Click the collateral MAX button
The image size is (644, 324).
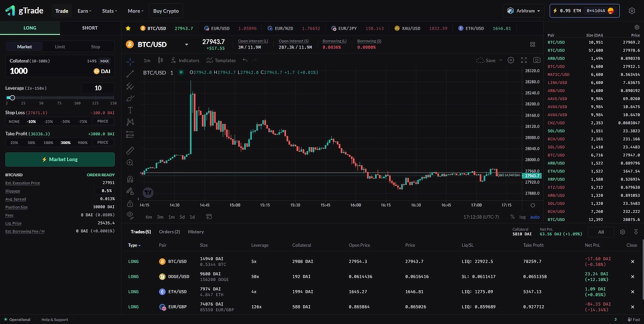105,61
